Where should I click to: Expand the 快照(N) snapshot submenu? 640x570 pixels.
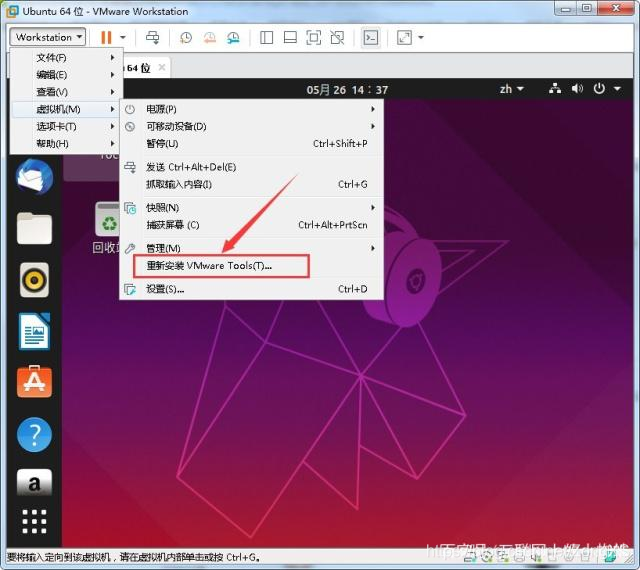[x=251, y=208]
